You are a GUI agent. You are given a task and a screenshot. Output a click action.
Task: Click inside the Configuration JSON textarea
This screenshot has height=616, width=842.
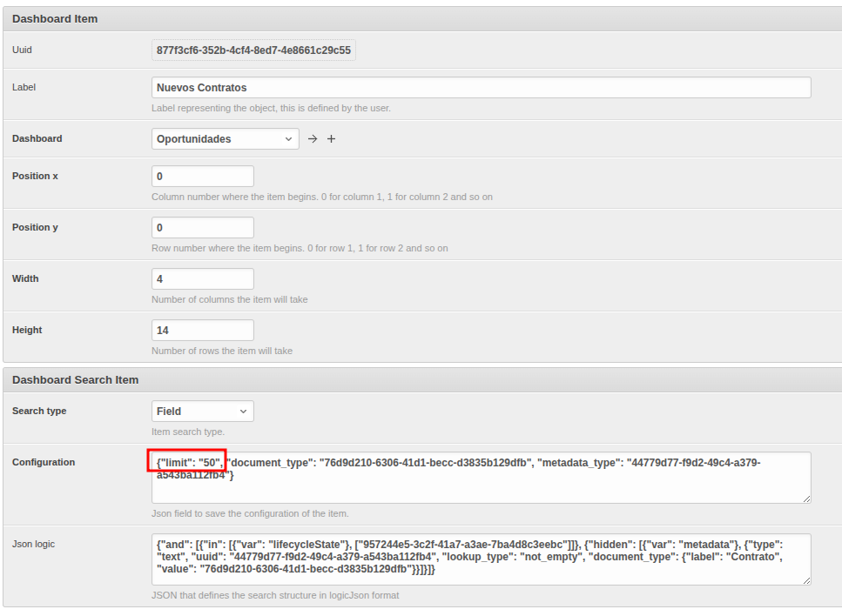(x=481, y=487)
